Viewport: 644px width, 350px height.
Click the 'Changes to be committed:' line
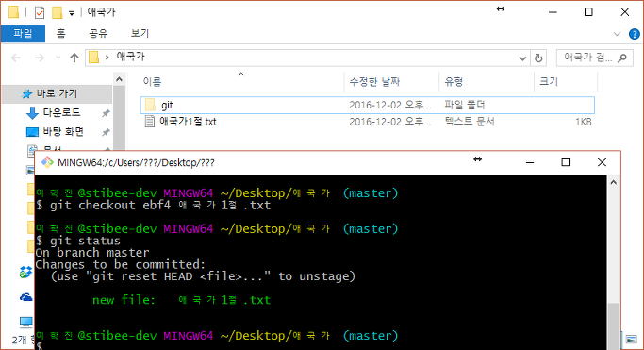pos(121,264)
